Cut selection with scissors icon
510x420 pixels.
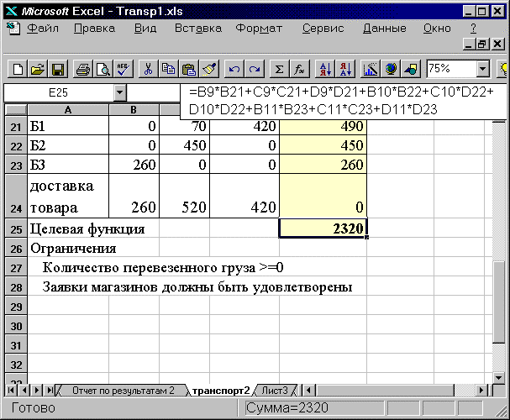(x=148, y=69)
